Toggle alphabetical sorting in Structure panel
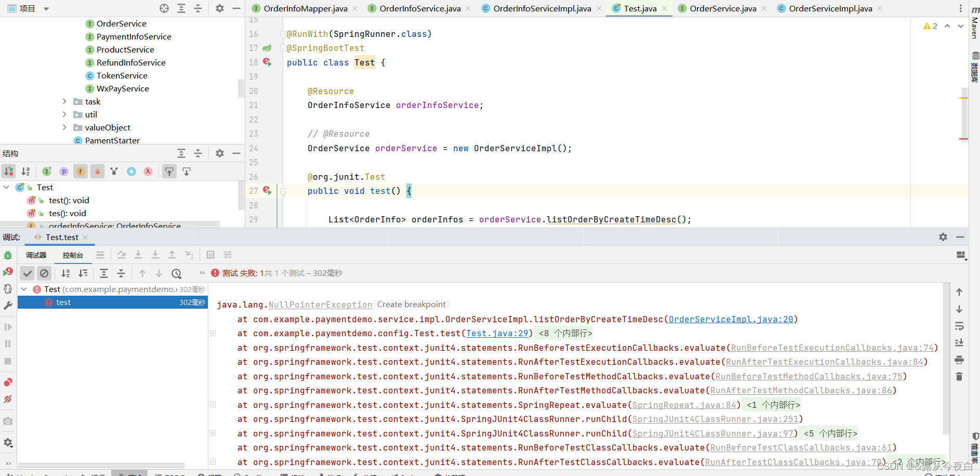The image size is (980, 476). coord(25,171)
